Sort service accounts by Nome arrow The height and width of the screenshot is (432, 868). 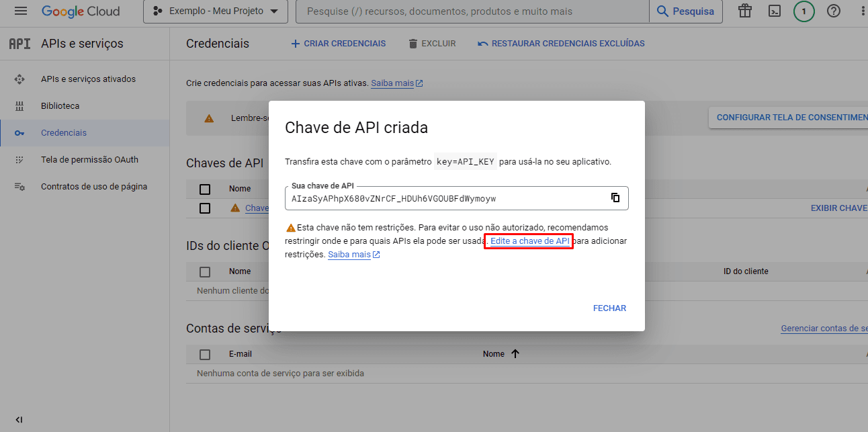tap(515, 354)
